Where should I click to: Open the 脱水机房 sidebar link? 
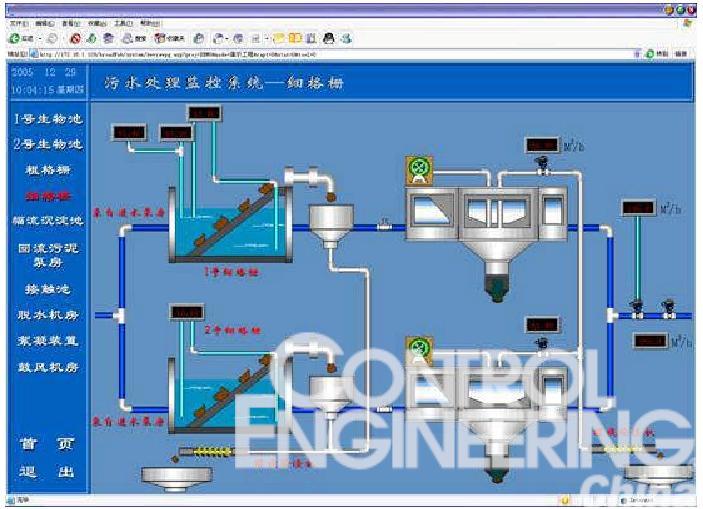click(x=48, y=315)
